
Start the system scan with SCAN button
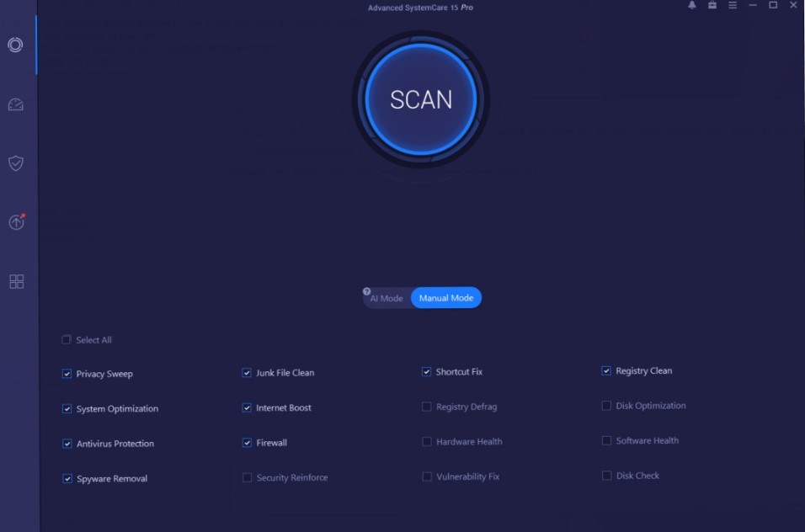421,99
